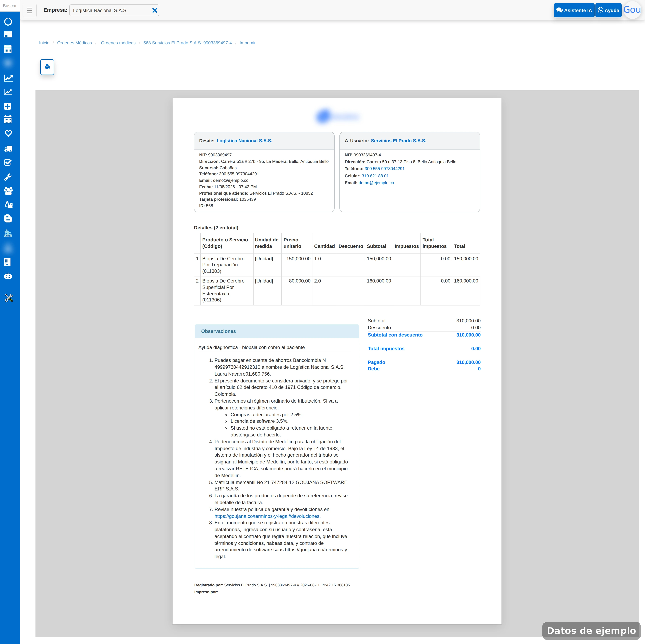The image size is (645, 644).
Task: Open the office building icon in the sidebar
Action: 7,262
